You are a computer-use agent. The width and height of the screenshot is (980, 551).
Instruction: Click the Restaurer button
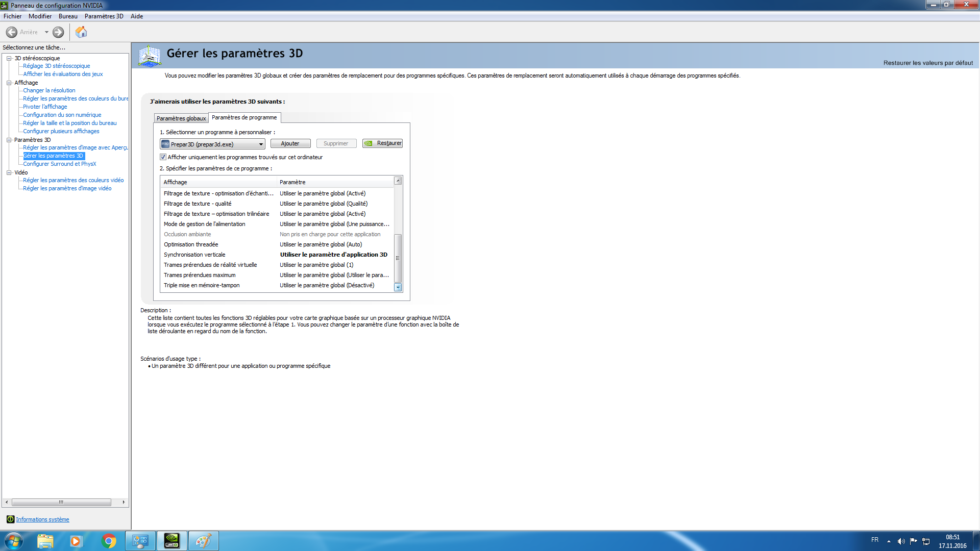[x=383, y=143]
